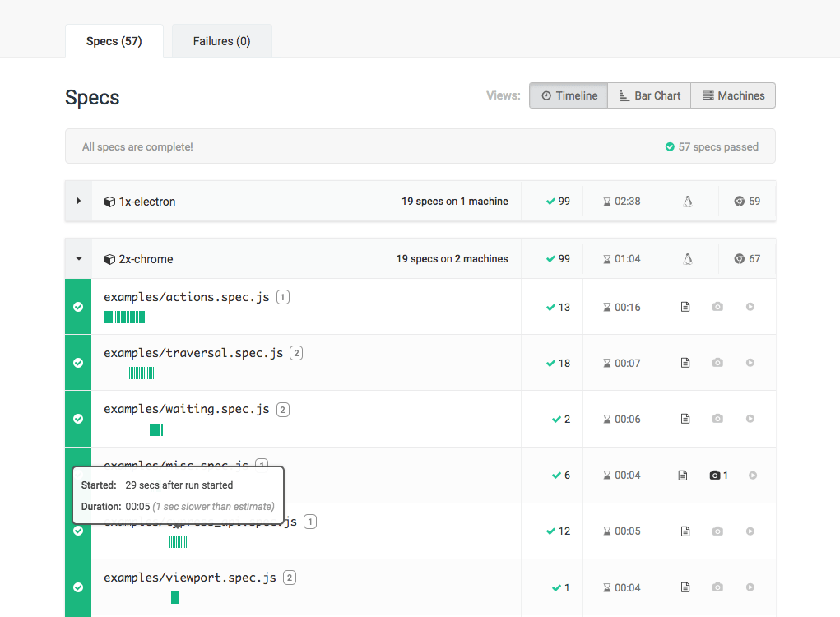Play the video for viewport.spec.js
This screenshot has height=617, width=840.
tap(750, 587)
